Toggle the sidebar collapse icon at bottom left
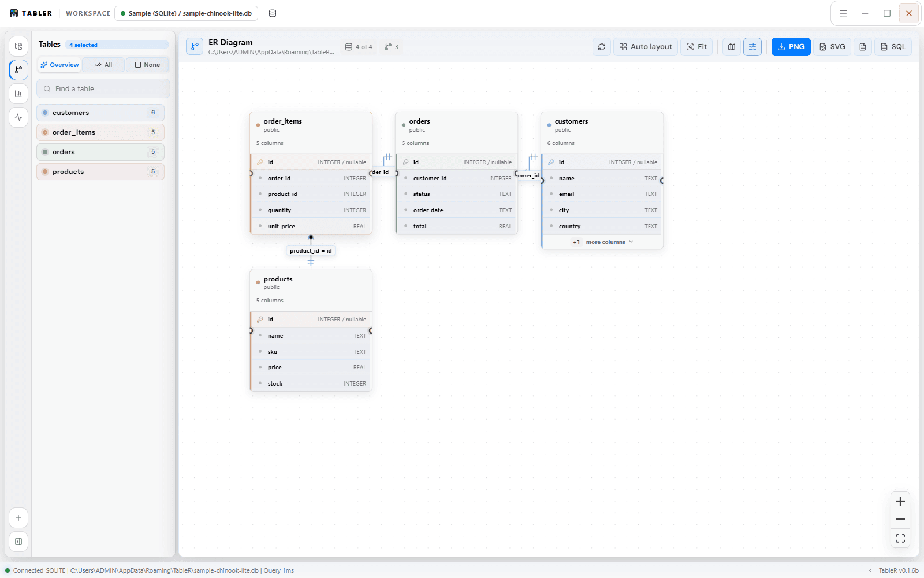 coord(18,542)
